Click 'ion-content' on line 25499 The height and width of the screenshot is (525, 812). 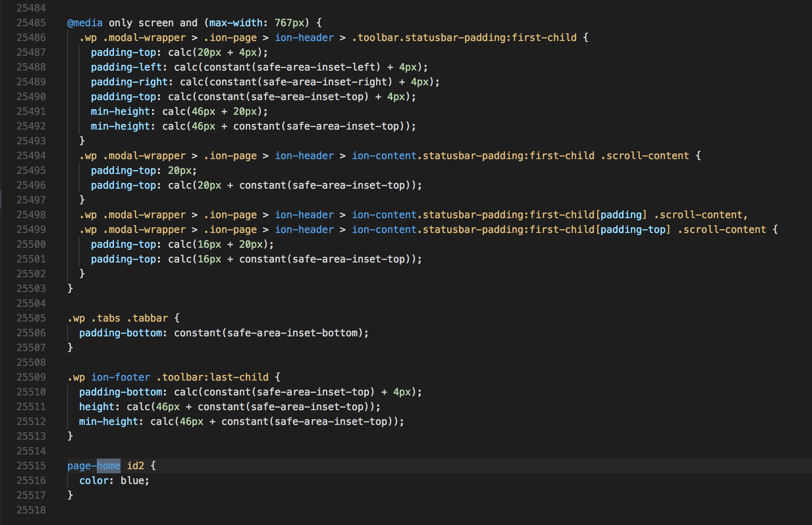coord(384,230)
